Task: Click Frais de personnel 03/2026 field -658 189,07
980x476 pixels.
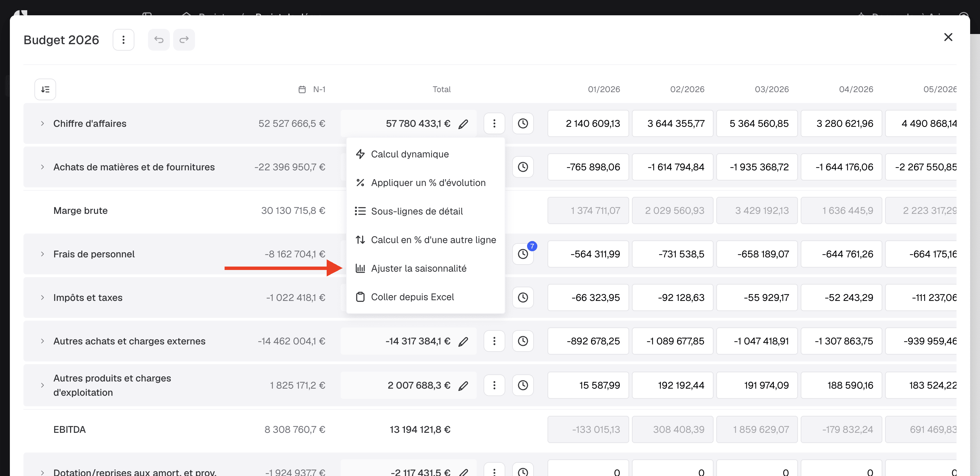Action: [x=757, y=254]
